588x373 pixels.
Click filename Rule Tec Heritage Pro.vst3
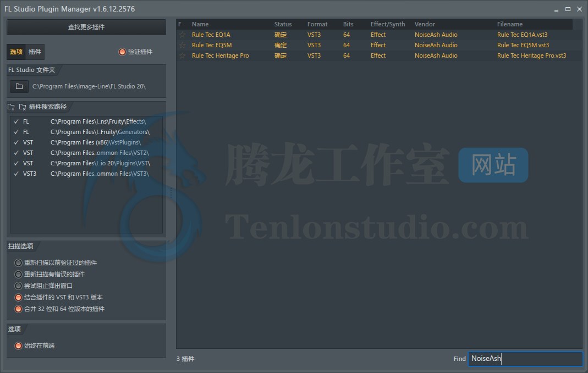click(532, 56)
